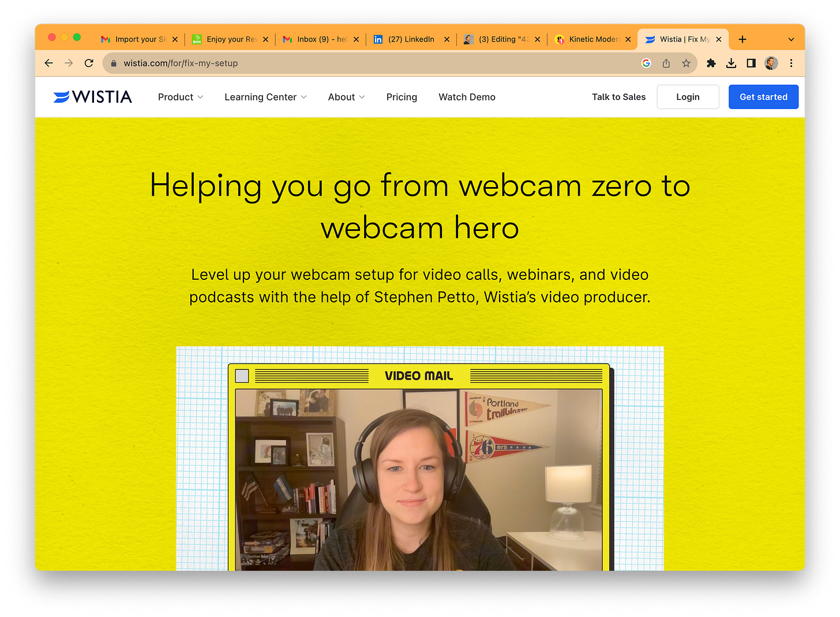Open the downloads icon
Image resolution: width=840 pixels, height=617 pixels.
coord(731,63)
